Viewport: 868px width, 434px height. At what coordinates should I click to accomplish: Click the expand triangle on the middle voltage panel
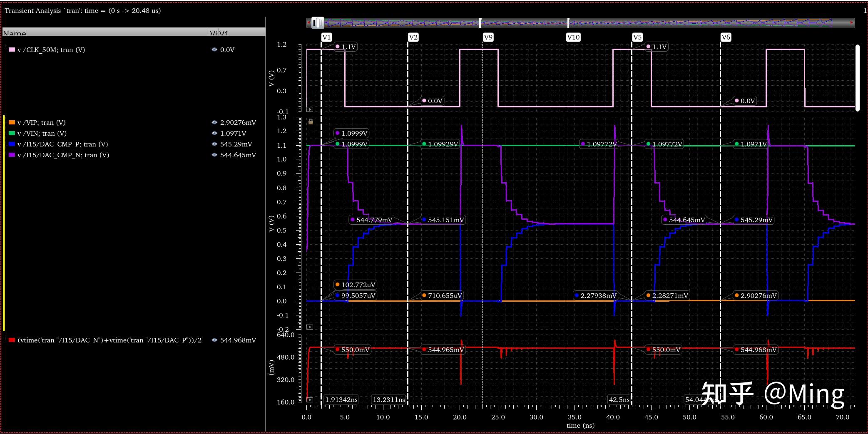(310, 327)
